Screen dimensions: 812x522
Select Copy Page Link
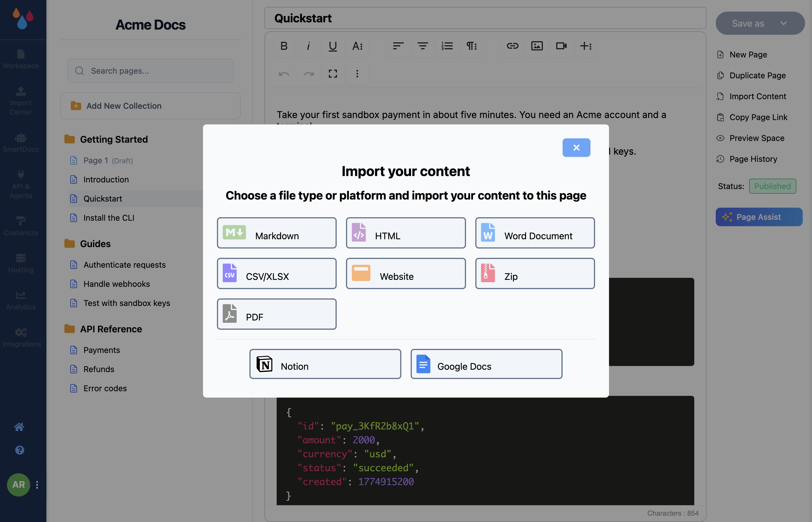click(752, 117)
